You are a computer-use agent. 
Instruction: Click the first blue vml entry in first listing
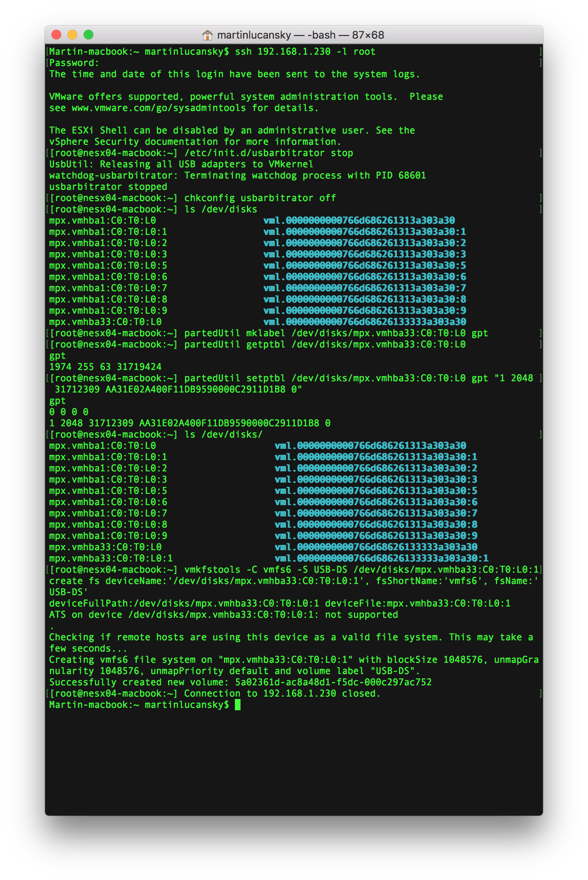pyautogui.click(x=359, y=220)
